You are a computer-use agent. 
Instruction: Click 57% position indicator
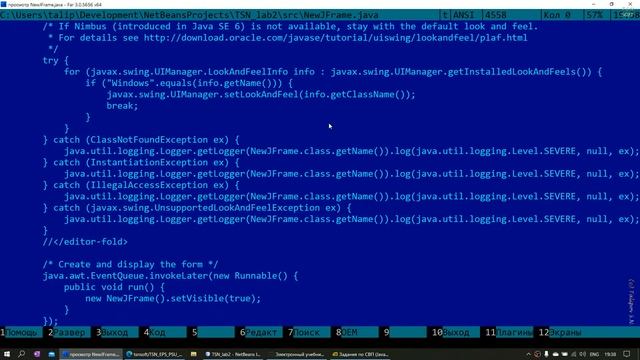594,15
